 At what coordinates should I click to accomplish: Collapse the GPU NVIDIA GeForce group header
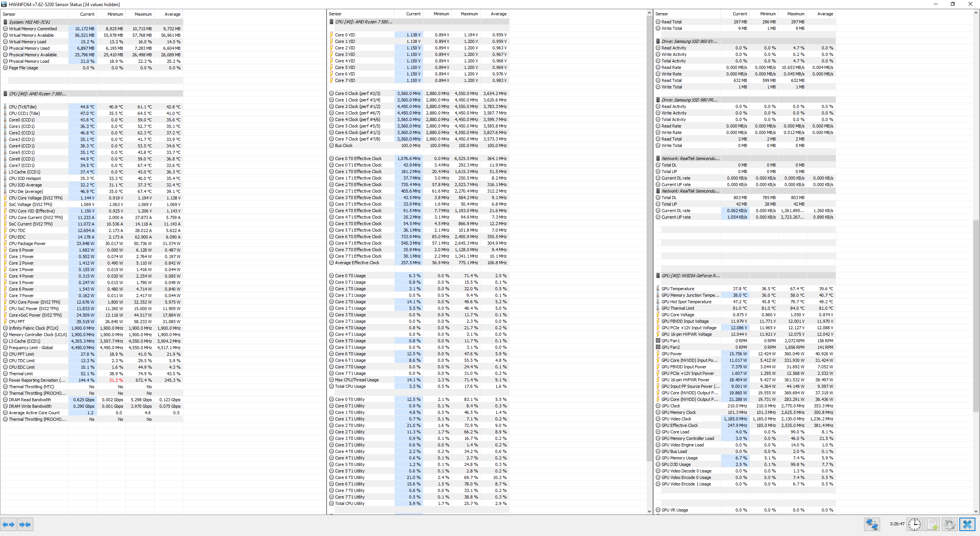click(690, 276)
